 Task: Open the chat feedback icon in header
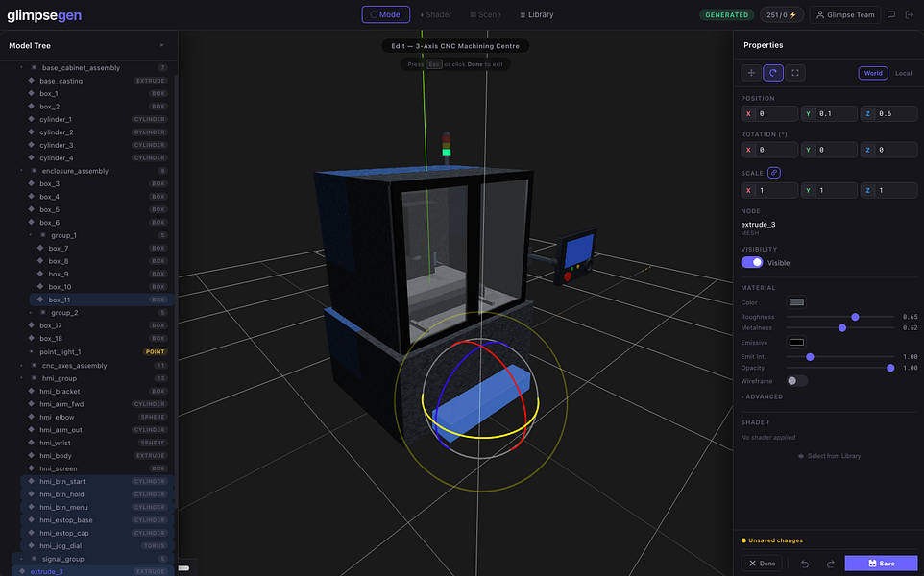coord(891,14)
